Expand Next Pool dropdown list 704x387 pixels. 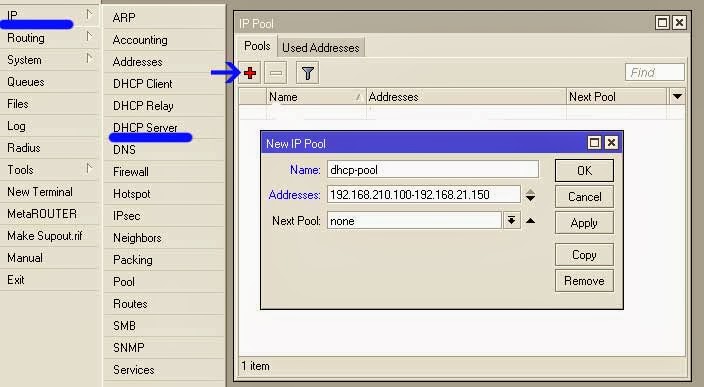pos(511,220)
